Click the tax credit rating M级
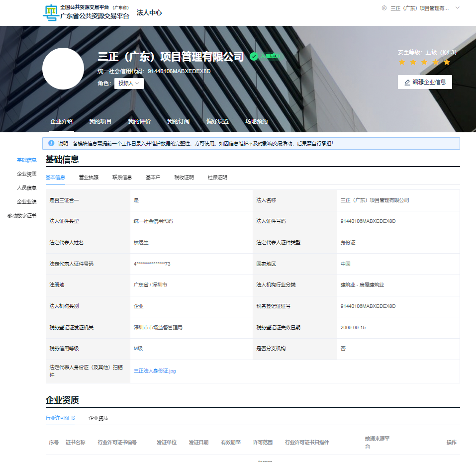Screen dimensions: 476x462 click(x=138, y=349)
